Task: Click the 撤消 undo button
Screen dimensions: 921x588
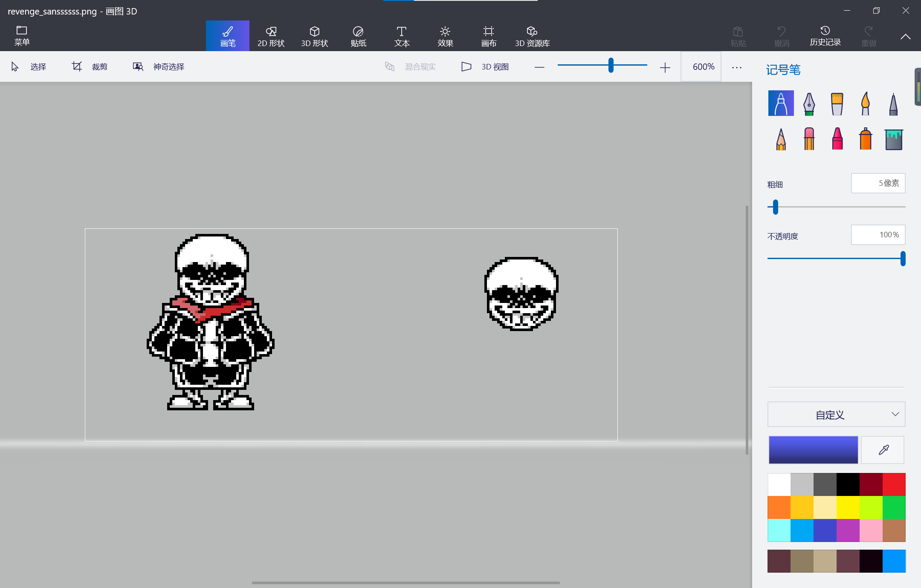Action: 782,36
